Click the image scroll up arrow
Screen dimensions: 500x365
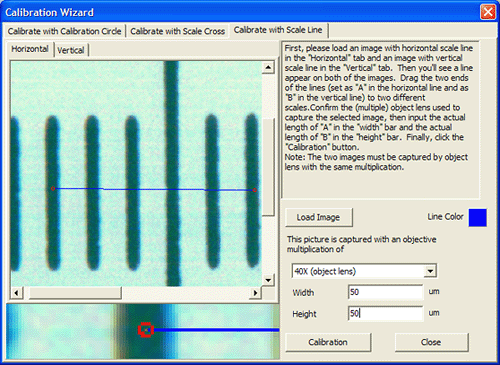click(x=268, y=68)
